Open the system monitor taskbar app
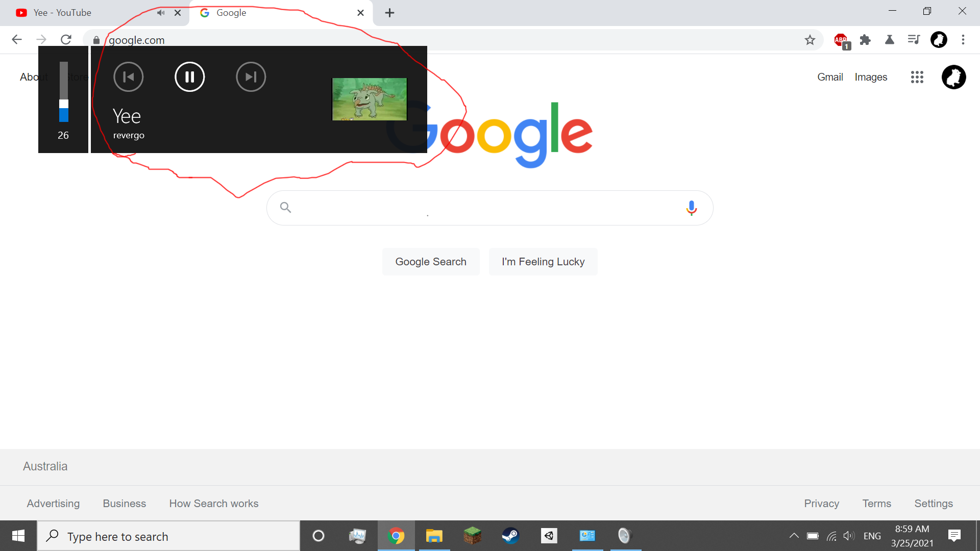 [x=357, y=536]
